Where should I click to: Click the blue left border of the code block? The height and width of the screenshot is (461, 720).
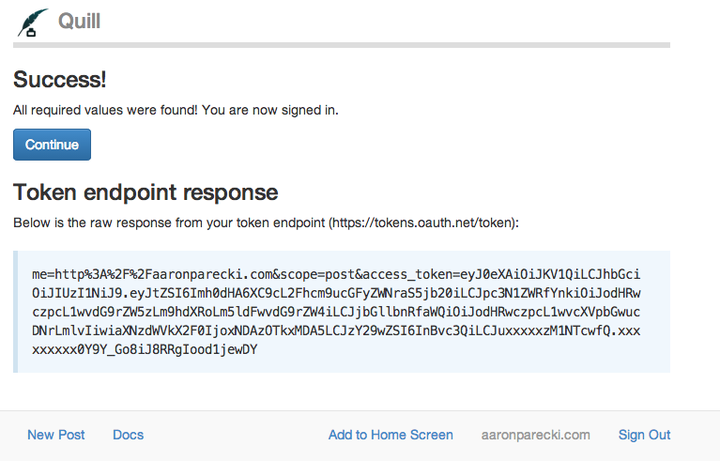pos(16,312)
